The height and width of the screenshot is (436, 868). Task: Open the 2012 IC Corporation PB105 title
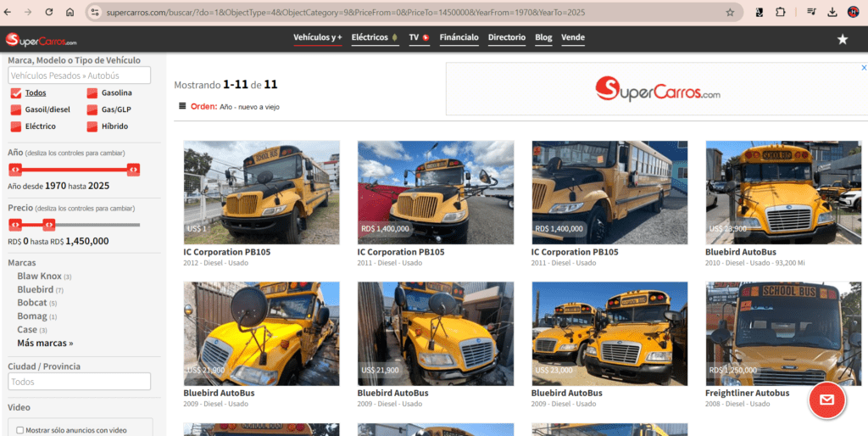[227, 252]
